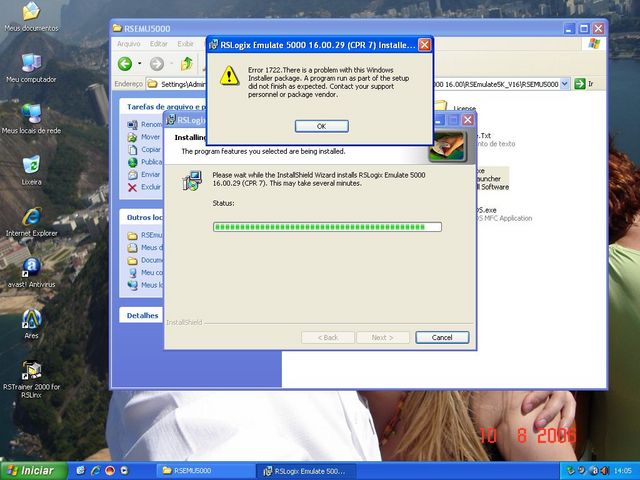Close the InstallShield Wizard window
Screen dimensions: 640x480
tap(468, 120)
